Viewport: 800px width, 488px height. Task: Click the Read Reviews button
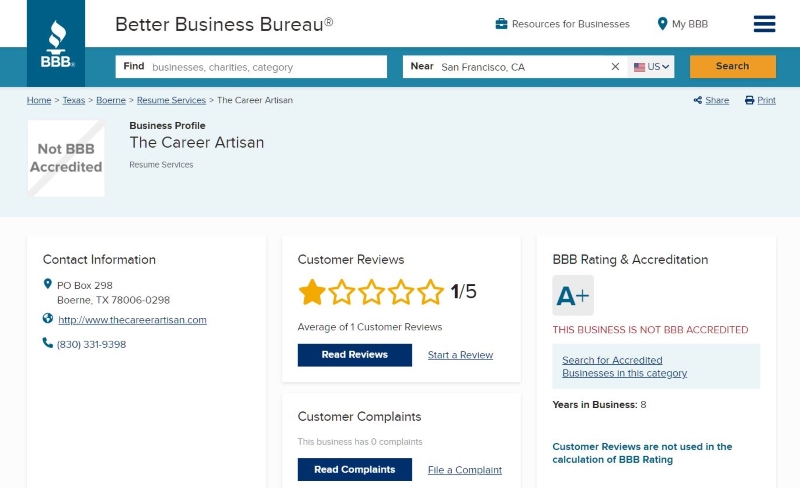point(355,355)
